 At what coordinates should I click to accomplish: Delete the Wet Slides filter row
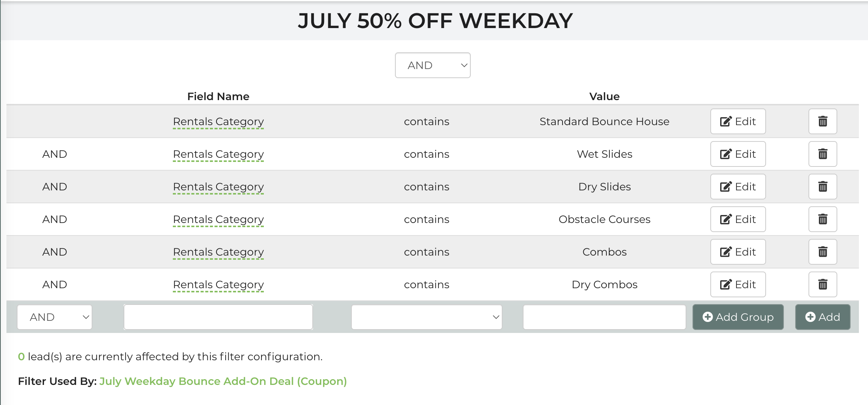823,154
